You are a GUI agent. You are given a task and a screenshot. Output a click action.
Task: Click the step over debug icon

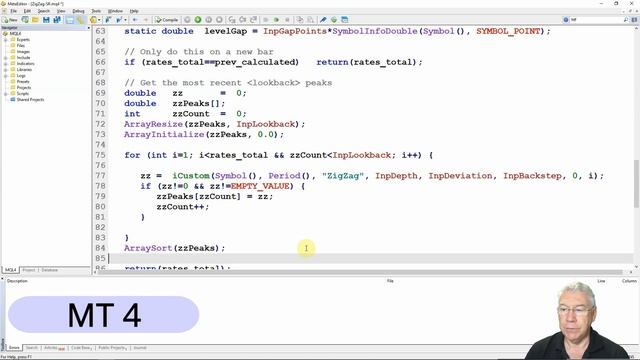tap(242, 20)
